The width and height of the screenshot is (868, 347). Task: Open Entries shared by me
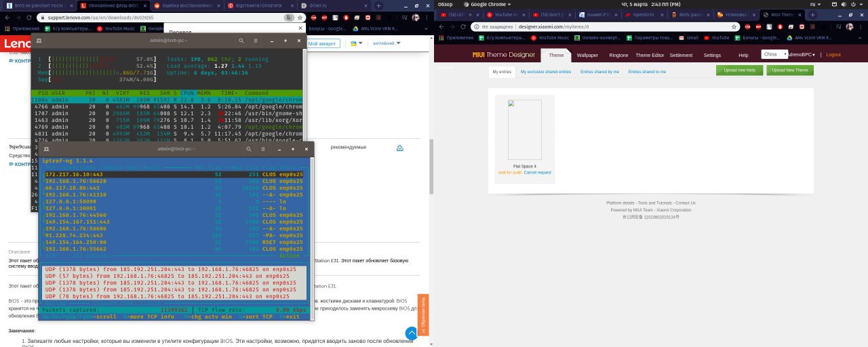(599, 71)
